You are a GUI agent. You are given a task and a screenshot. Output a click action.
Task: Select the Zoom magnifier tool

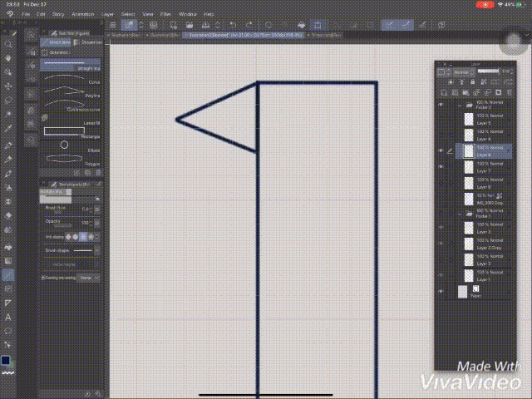(8, 44)
